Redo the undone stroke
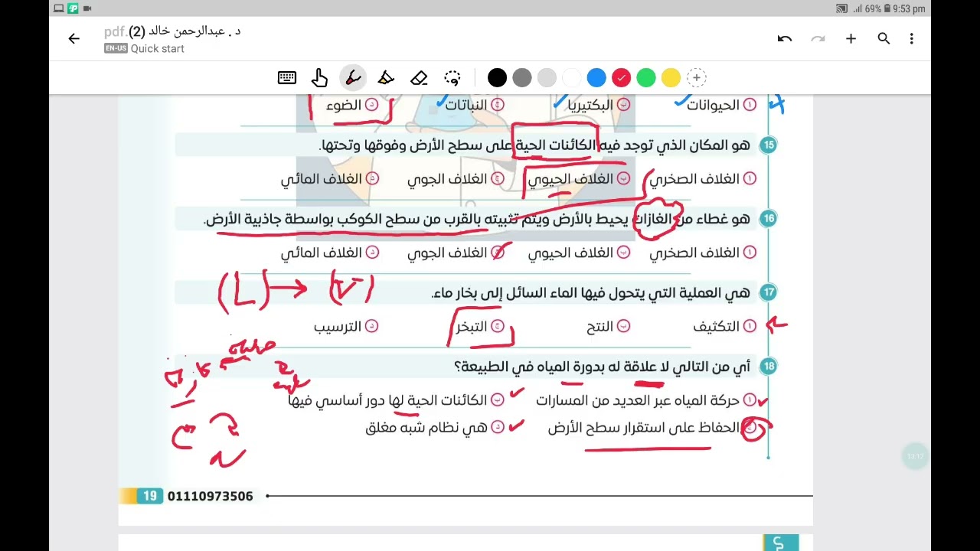980x551 pixels. point(818,38)
